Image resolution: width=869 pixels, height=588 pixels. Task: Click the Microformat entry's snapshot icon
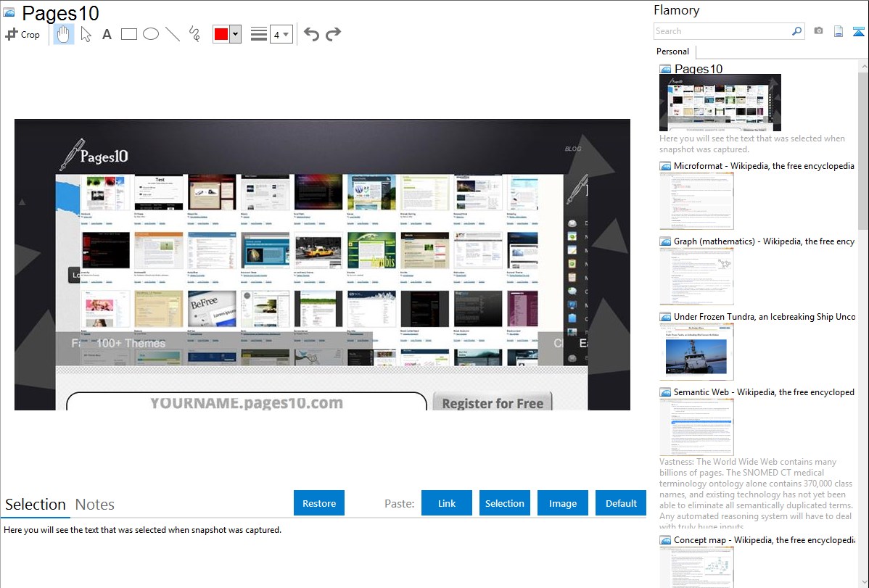click(x=665, y=166)
